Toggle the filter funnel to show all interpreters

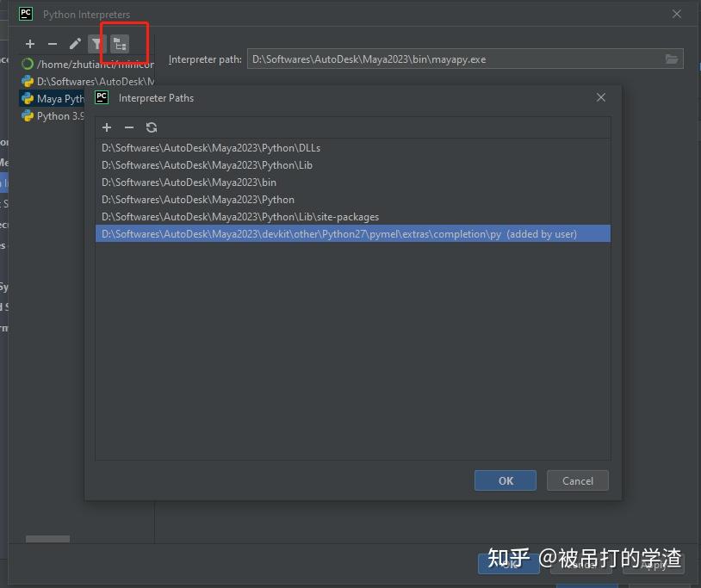pos(96,44)
